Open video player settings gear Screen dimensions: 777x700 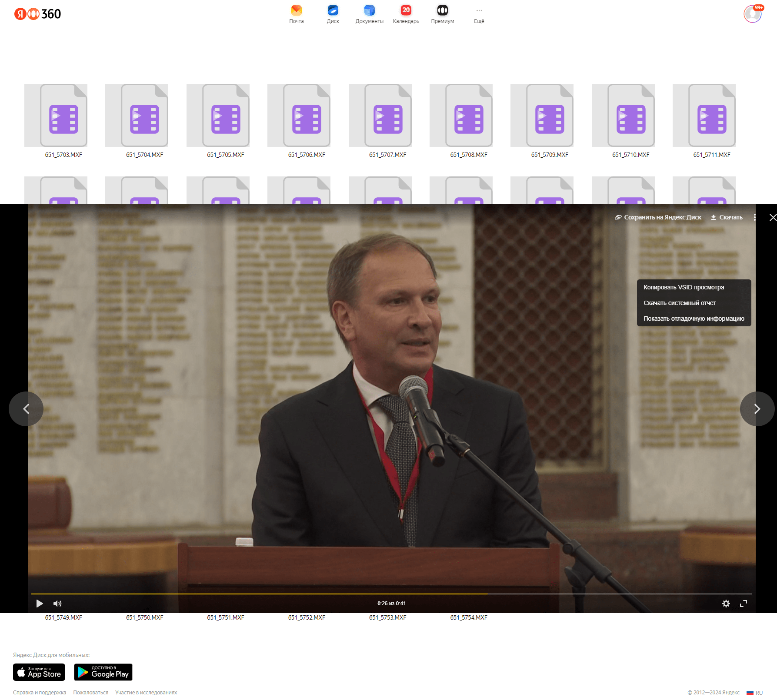point(726,603)
